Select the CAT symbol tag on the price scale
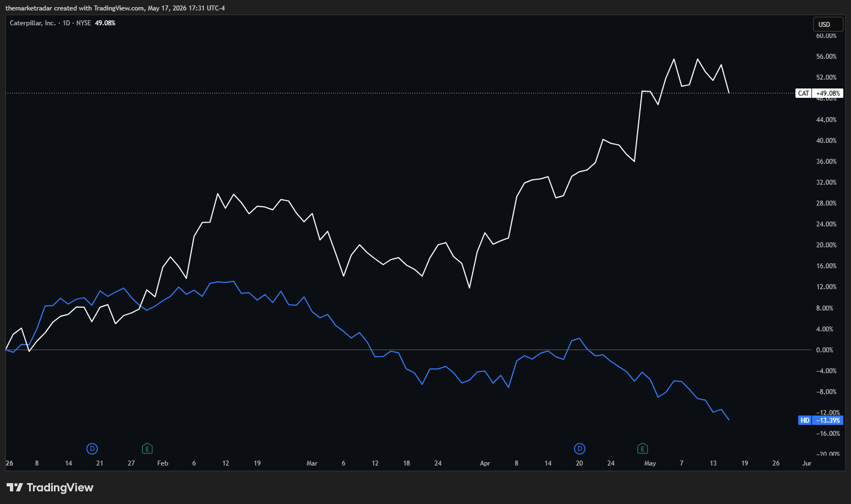This screenshot has height=504, width=851. point(804,93)
